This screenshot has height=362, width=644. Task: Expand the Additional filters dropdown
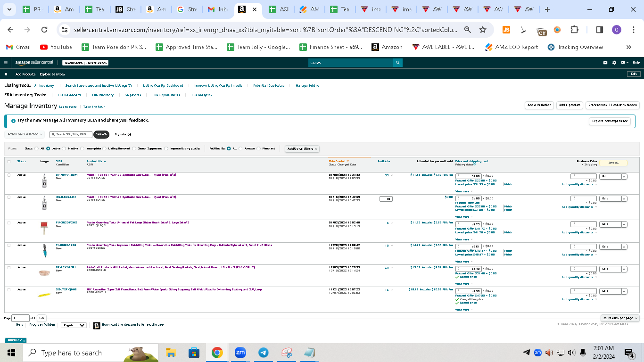(302, 148)
